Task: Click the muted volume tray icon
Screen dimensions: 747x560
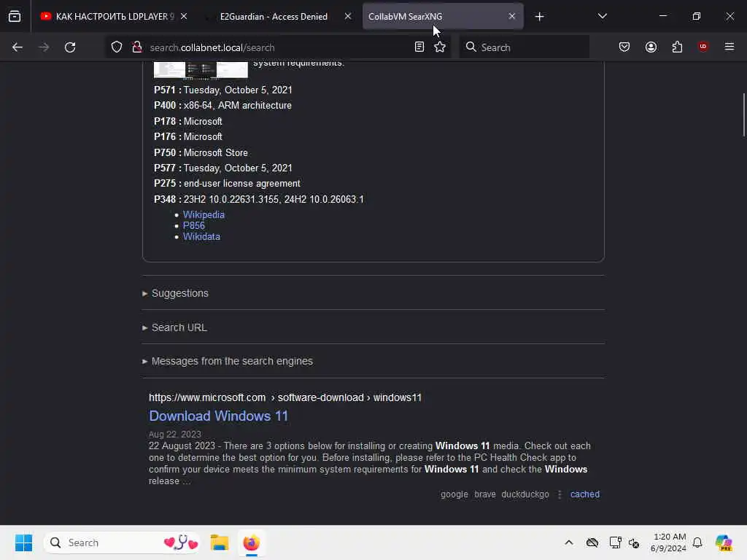Action: tap(634, 542)
